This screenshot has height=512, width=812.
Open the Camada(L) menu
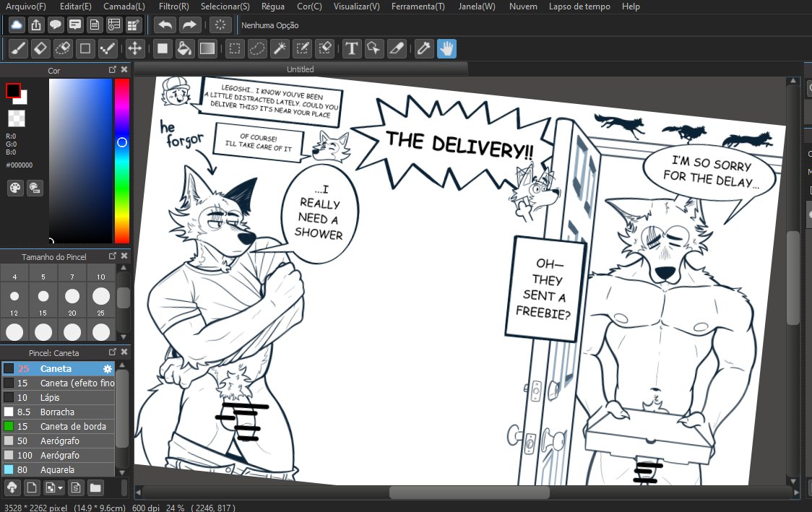point(124,6)
